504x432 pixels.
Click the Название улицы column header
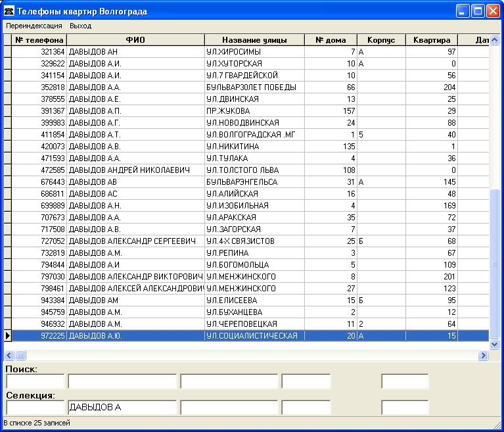(254, 40)
